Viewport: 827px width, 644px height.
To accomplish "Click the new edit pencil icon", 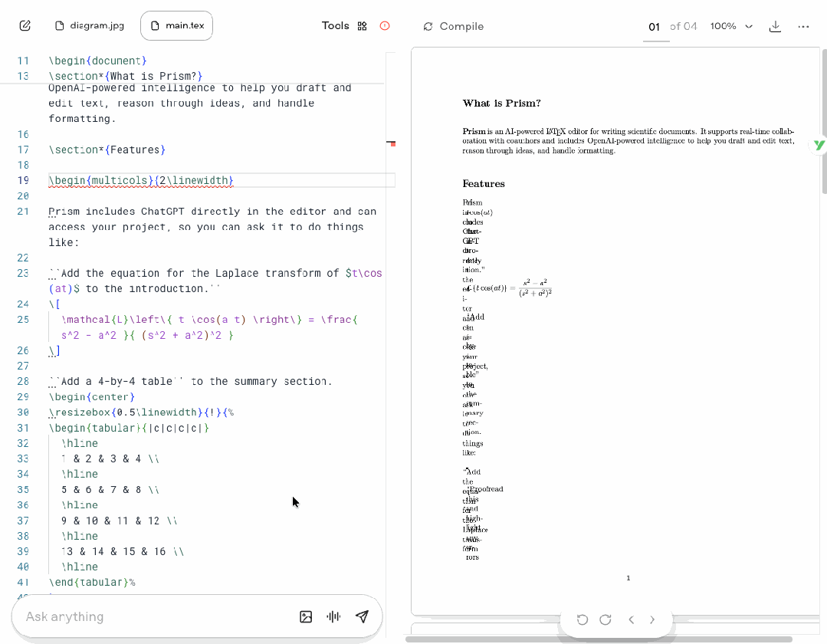I will click(x=25, y=26).
